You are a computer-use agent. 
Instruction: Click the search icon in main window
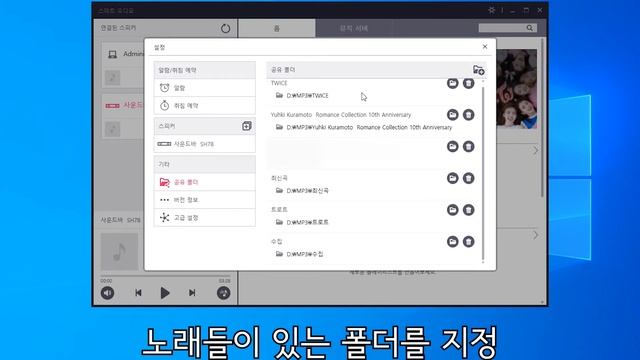[529, 28]
